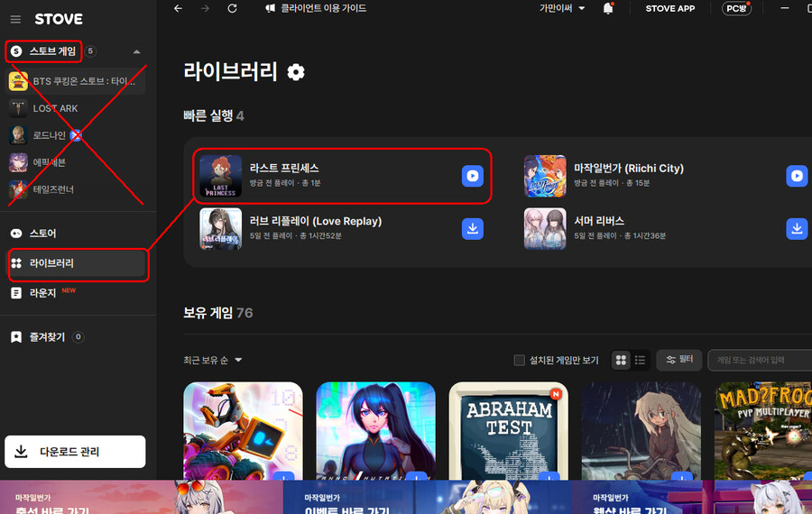
Task: Click the 다운로드 관리 button
Action: click(75, 452)
